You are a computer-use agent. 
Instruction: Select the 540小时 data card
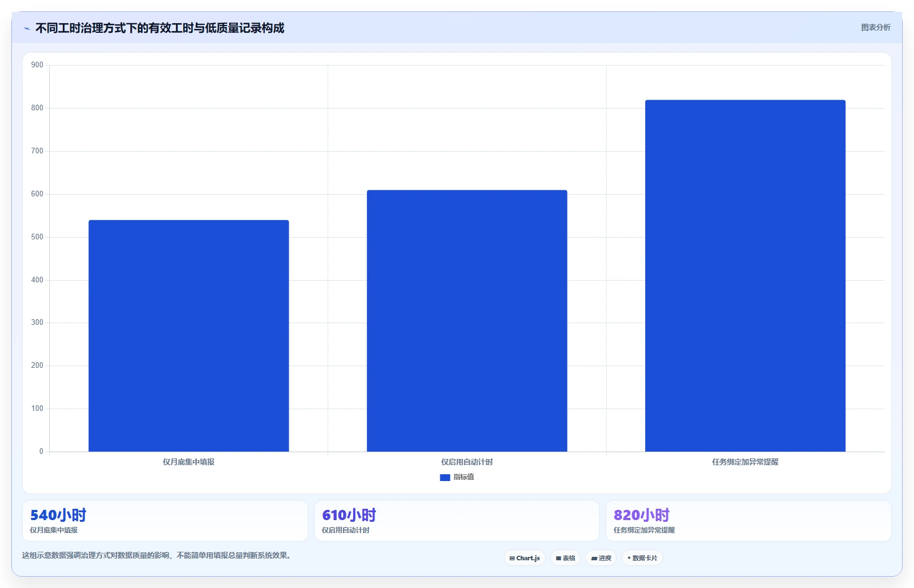pos(165,521)
